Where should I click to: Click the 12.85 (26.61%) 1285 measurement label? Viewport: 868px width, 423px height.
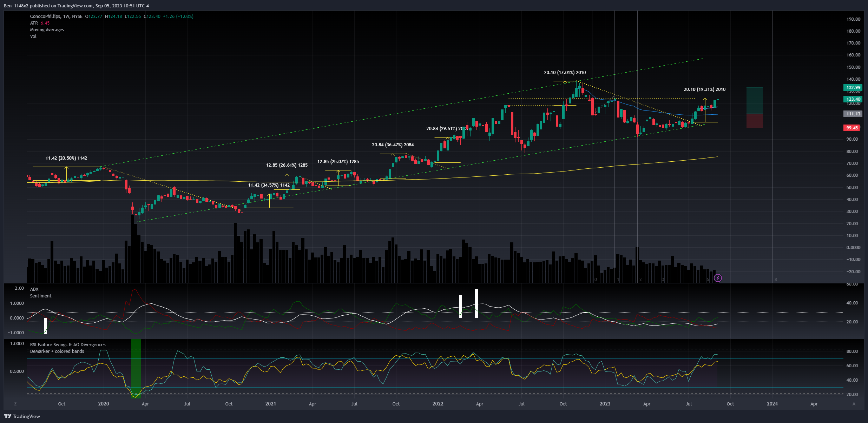tap(287, 165)
